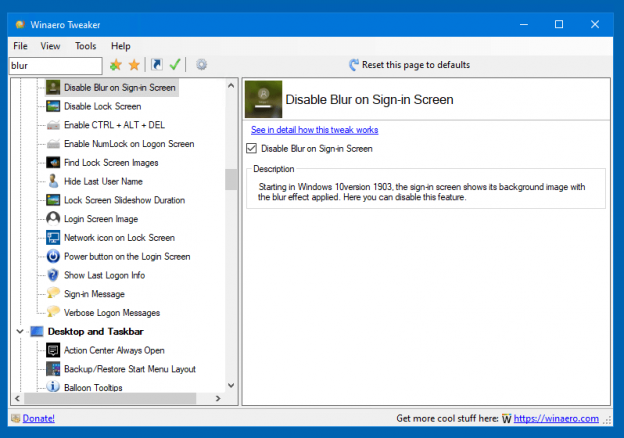624x438 pixels.
Task: Click the green checkmark toolbar icon
Action: (175, 65)
